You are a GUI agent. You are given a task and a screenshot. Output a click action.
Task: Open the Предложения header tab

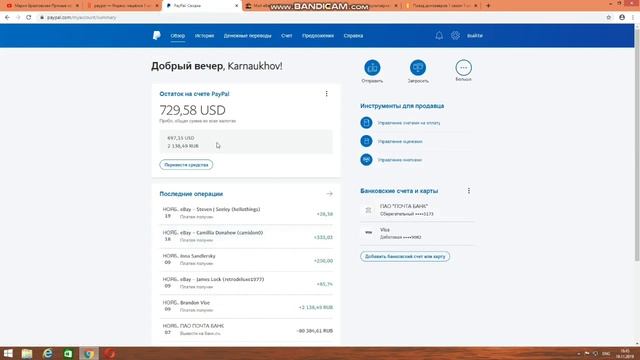318,36
